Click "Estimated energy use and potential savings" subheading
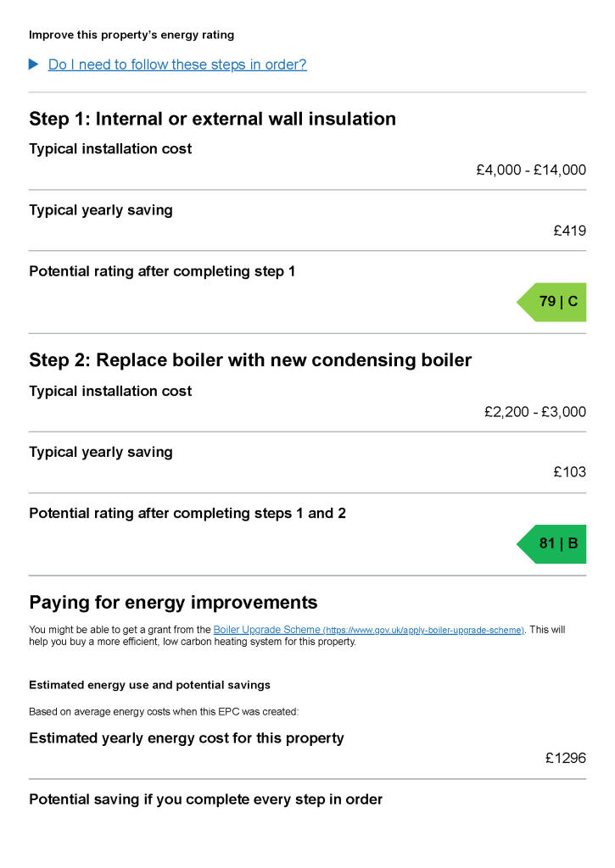The image size is (615, 868). [x=149, y=685]
